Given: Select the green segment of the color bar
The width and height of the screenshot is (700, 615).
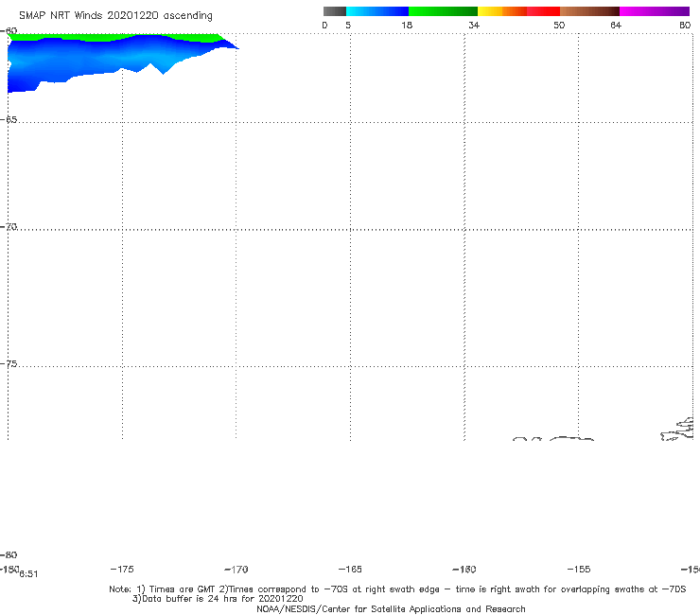Looking at the screenshot, I should 443,11.
